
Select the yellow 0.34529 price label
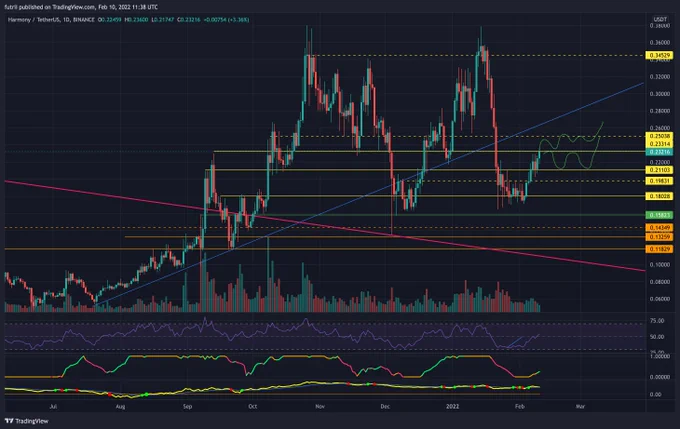659,55
